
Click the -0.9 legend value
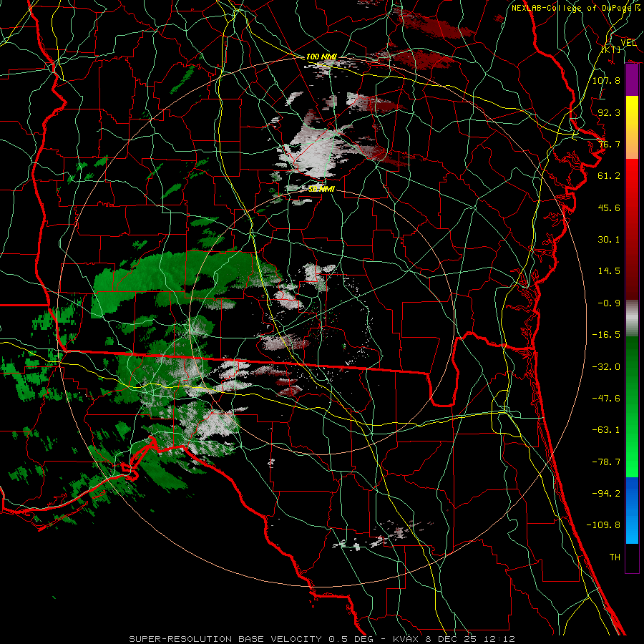609,303
